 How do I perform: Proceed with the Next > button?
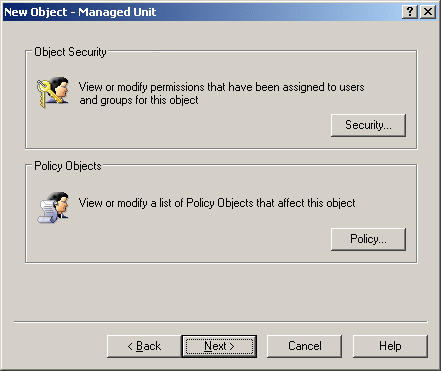[x=219, y=346]
